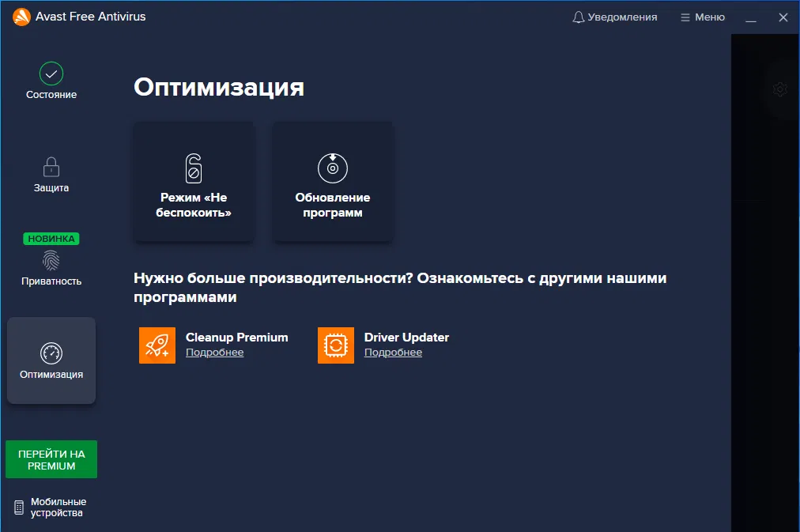This screenshot has width=800, height=532.
Task: Click the door hanger Do Not Disturb icon
Action: click(194, 168)
